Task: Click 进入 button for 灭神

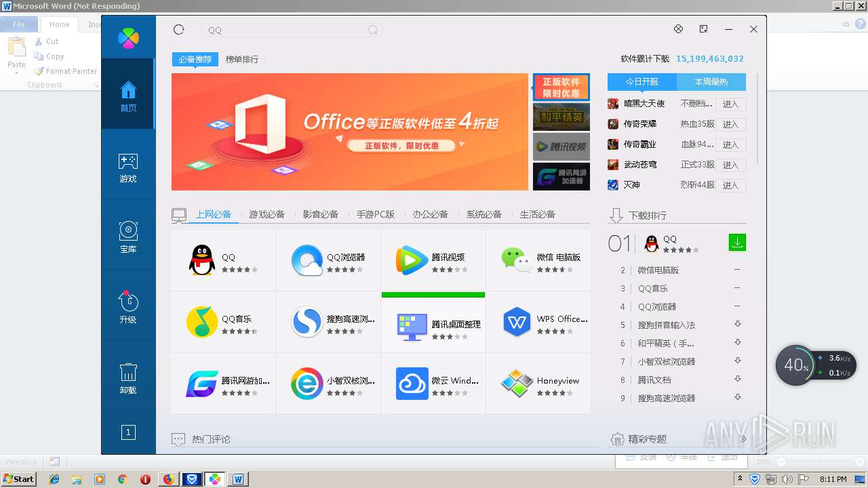Action: coord(730,185)
